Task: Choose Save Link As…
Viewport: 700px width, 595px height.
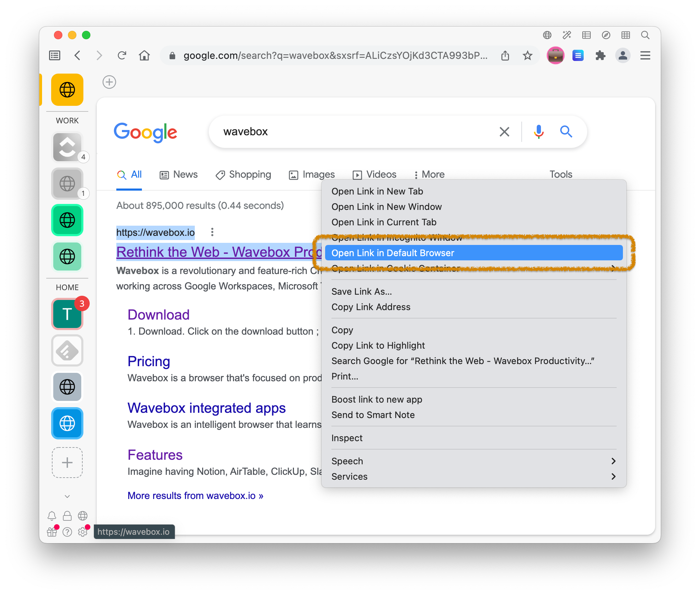Action: coord(474,292)
